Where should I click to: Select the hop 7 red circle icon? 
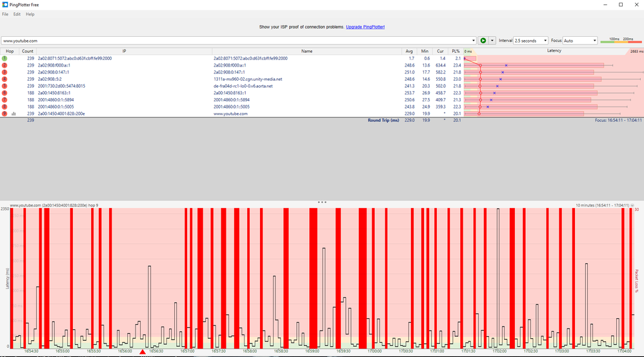(x=5, y=100)
